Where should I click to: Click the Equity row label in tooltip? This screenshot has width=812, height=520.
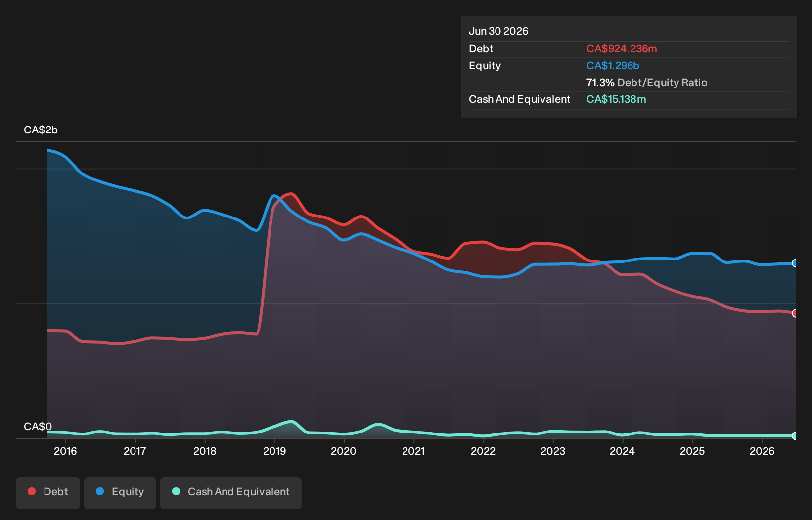pyautogui.click(x=485, y=66)
